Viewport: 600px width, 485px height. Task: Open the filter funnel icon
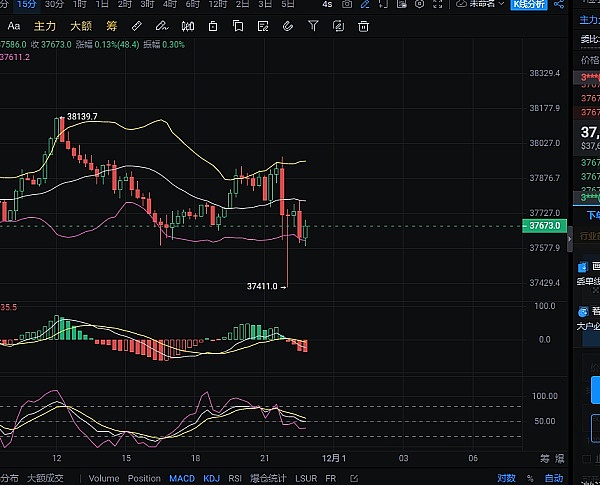(314, 25)
